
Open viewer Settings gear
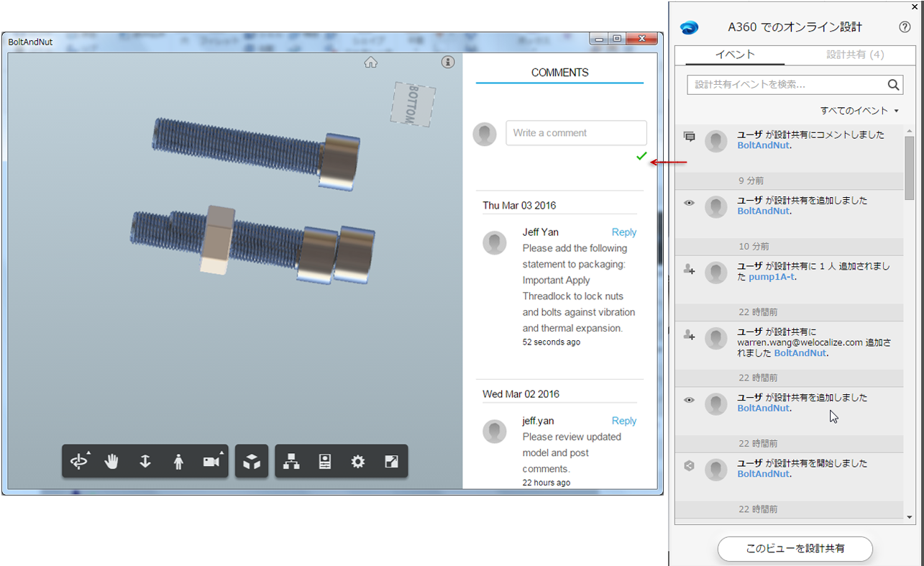(358, 462)
